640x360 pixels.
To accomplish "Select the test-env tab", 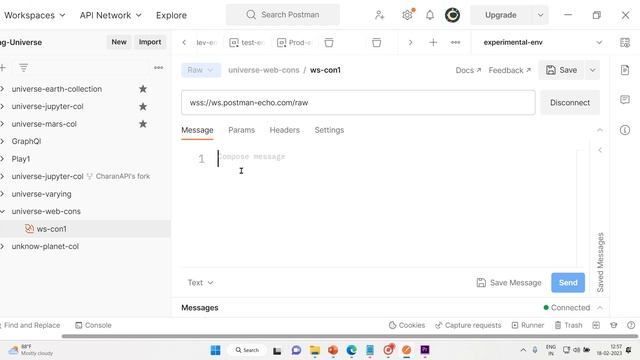I will pos(247,42).
